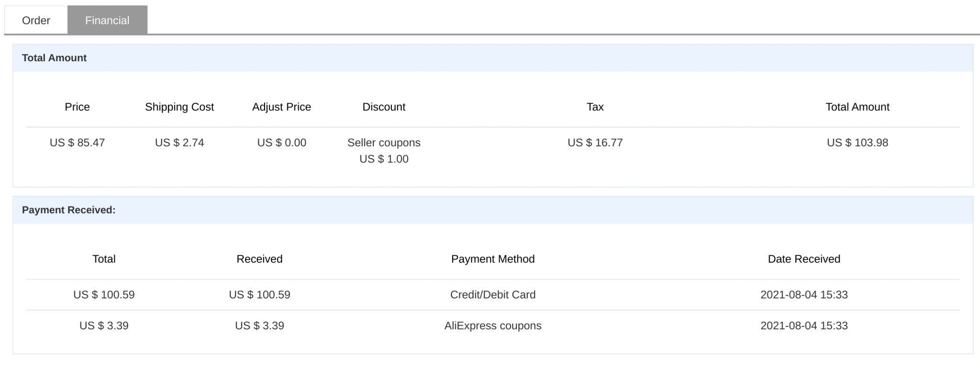The width and height of the screenshot is (980, 379).
Task: Select the US $ 2.74 shipping cost value
Action: pos(179,142)
